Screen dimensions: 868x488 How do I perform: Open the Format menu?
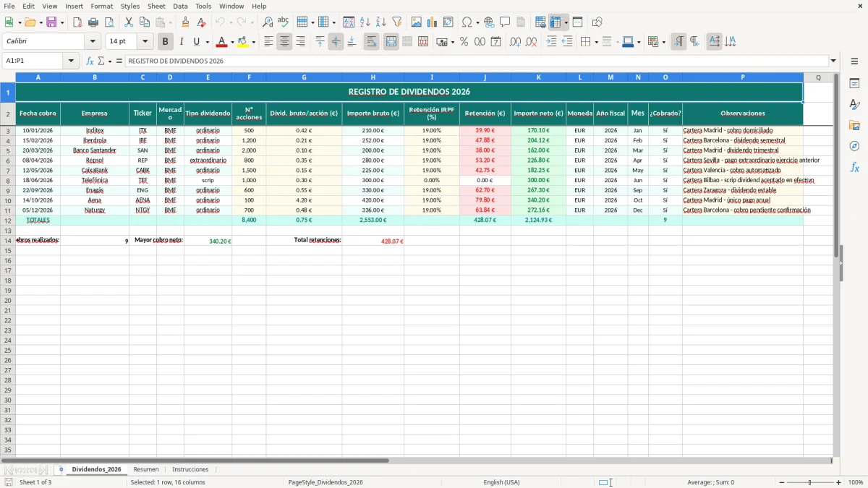coord(102,6)
